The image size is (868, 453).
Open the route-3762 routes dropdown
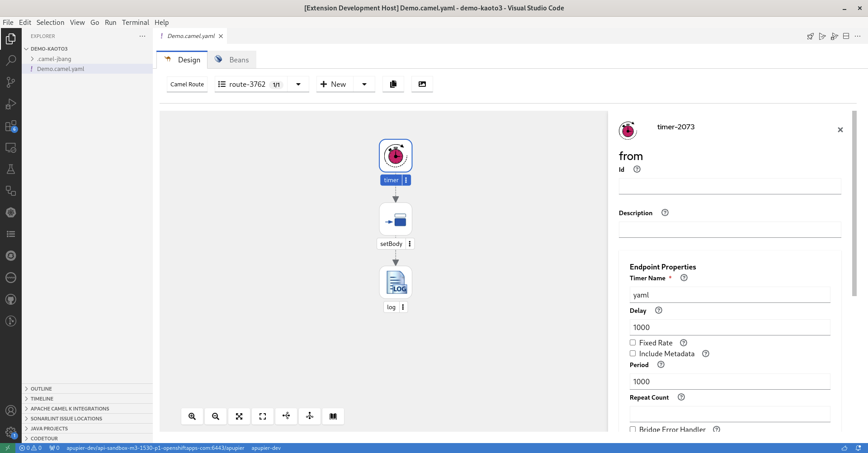tap(298, 84)
